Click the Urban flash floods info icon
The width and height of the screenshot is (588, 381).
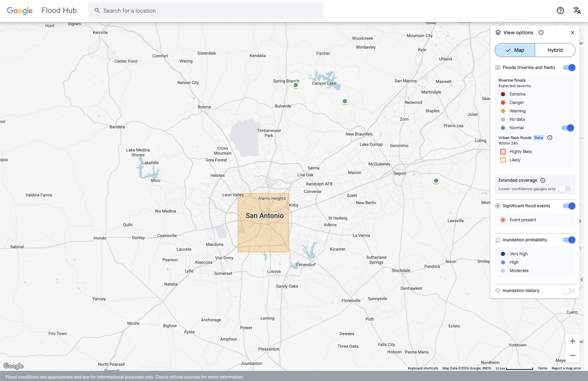550,138
